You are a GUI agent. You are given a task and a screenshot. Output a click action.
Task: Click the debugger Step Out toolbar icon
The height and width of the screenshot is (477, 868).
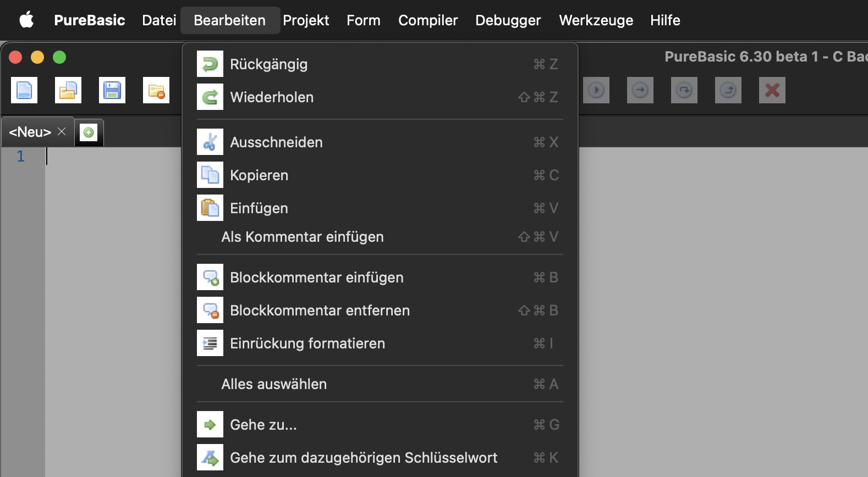pyautogui.click(x=728, y=90)
